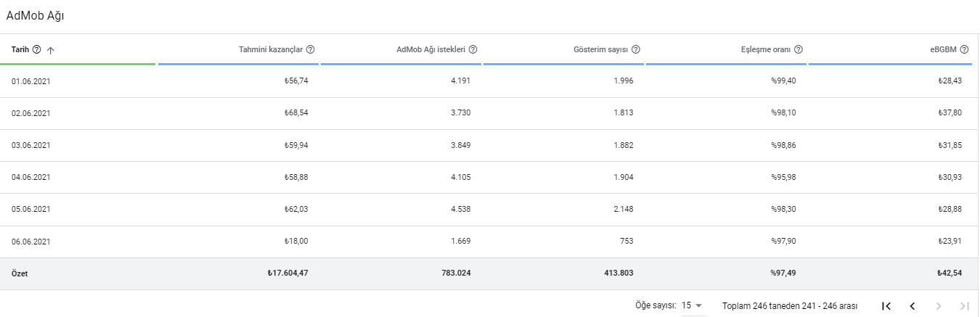Click impressions value 1.813
The width and height of the screenshot is (980, 317).
(624, 112)
